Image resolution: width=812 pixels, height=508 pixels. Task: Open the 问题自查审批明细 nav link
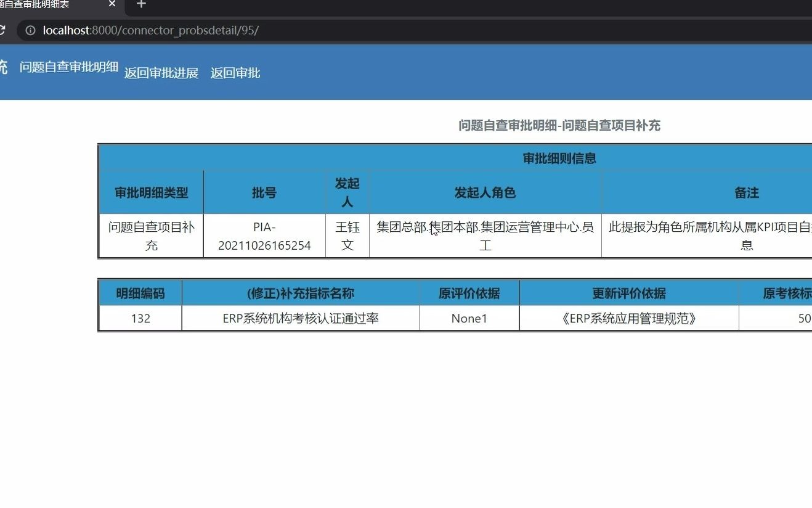click(x=69, y=67)
